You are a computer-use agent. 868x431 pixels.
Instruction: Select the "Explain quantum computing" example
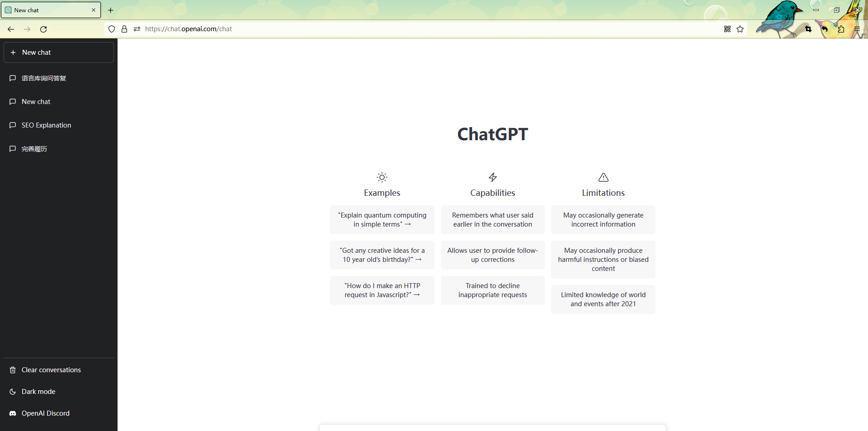pyautogui.click(x=382, y=220)
